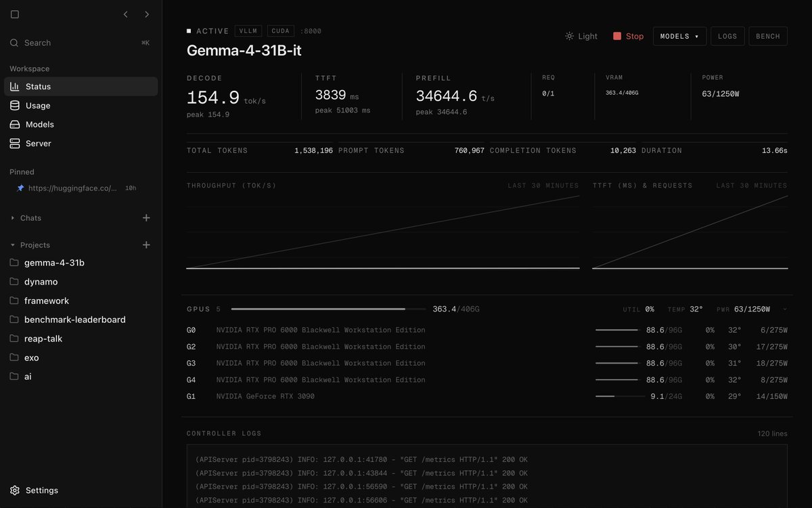Click the Server rack icon
The width and height of the screenshot is (812, 508).
(14, 144)
